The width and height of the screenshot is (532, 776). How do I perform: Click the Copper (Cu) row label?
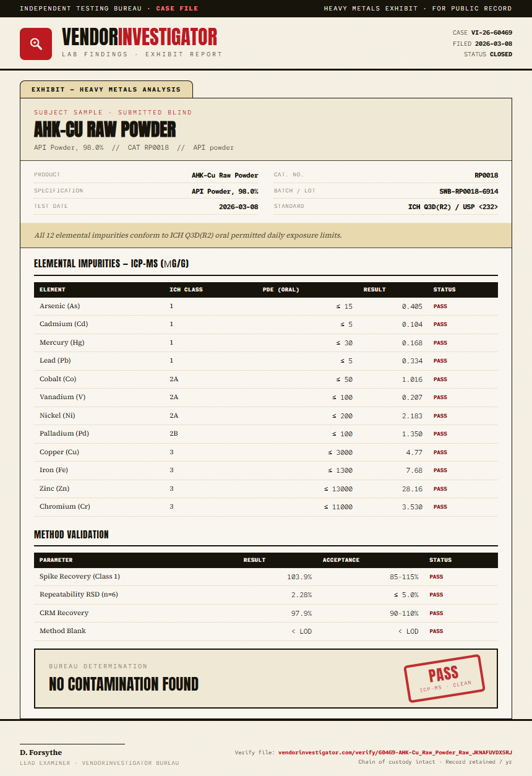tap(59, 452)
